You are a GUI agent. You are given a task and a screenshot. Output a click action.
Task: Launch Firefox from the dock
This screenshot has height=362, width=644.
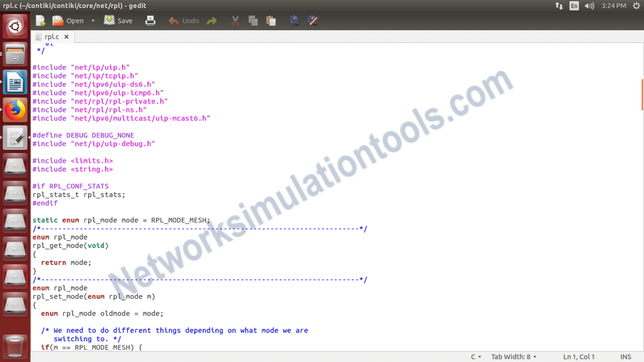(x=15, y=110)
